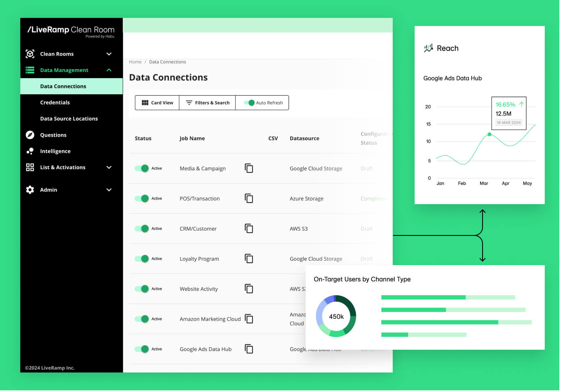Screen dimensions: 561x392
Task: Toggle Active status for Amazon Marketing Cloud
Action: pos(142,319)
